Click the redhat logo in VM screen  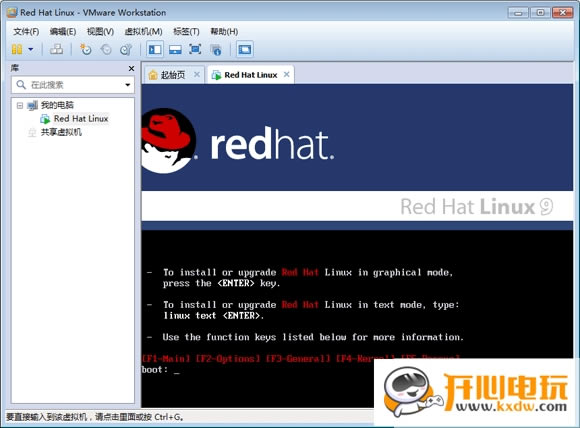click(x=238, y=142)
